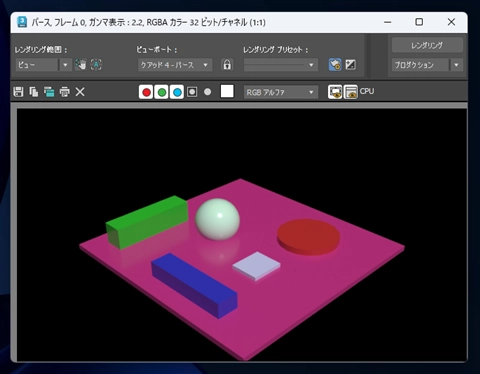Click the Save Image floppy disk icon
Viewport: 480px width, 374px height.
(18, 92)
